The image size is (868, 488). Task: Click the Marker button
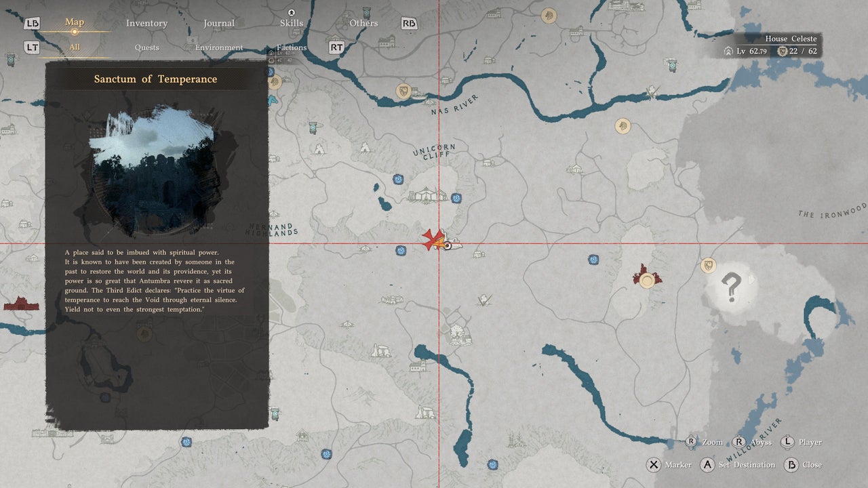click(678, 465)
